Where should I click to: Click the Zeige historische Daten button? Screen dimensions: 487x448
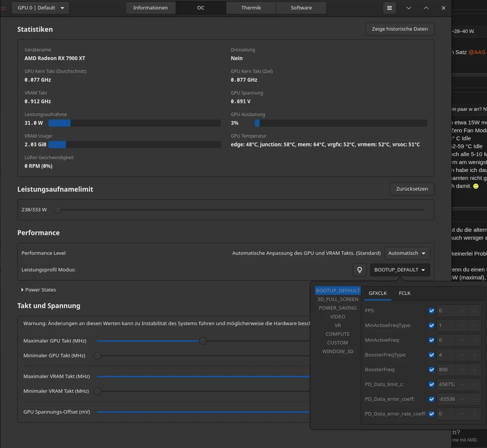(x=400, y=29)
